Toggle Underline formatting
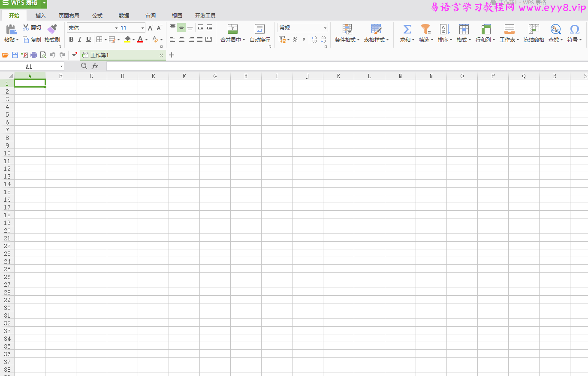Screen dimensions: 588x376 88,39
